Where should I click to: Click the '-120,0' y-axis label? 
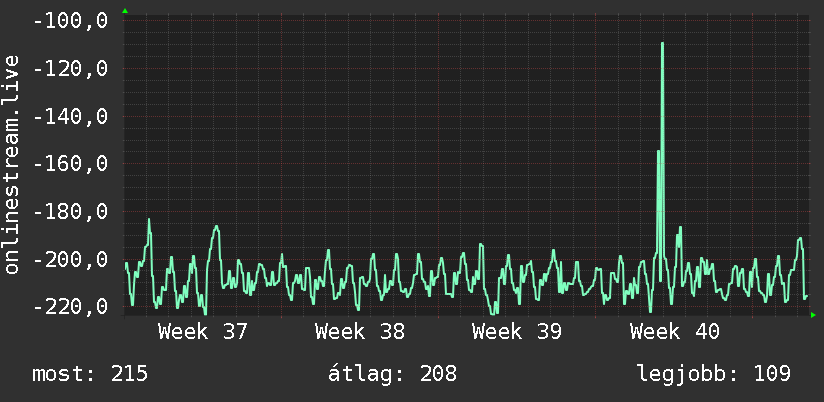tap(70, 69)
